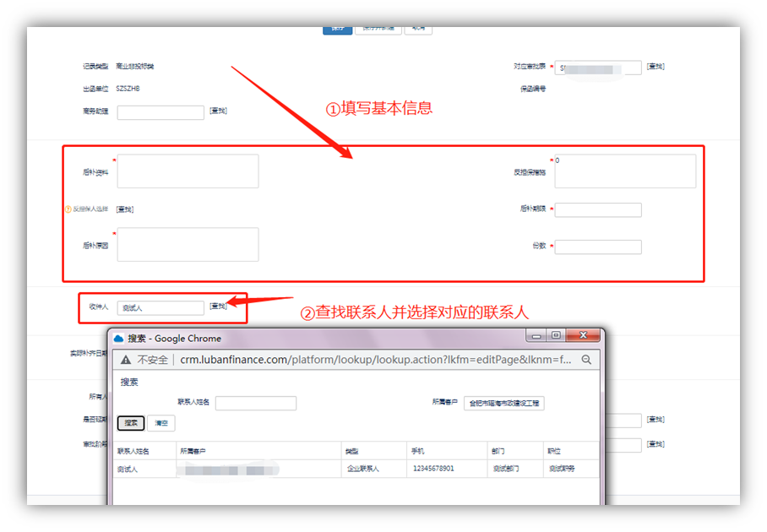
Task: Click the 所属客户 value button in popup
Action: tap(505, 404)
